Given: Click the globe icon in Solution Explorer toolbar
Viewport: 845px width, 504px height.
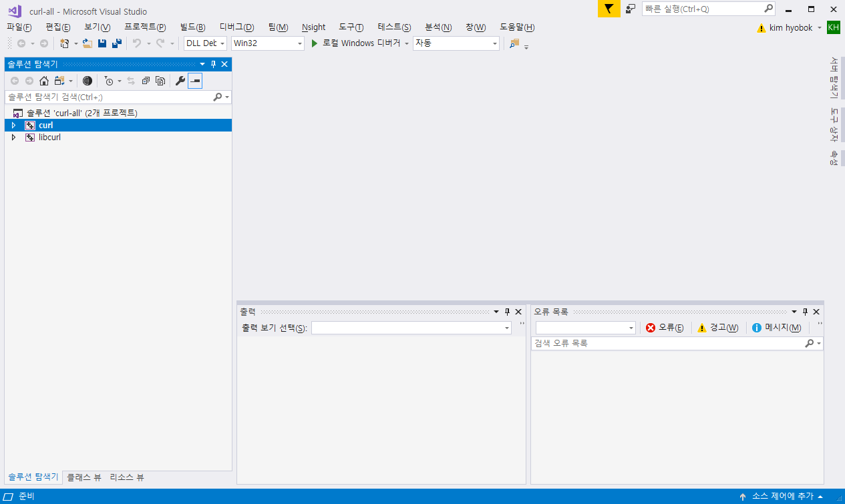Looking at the screenshot, I should pos(88,81).
